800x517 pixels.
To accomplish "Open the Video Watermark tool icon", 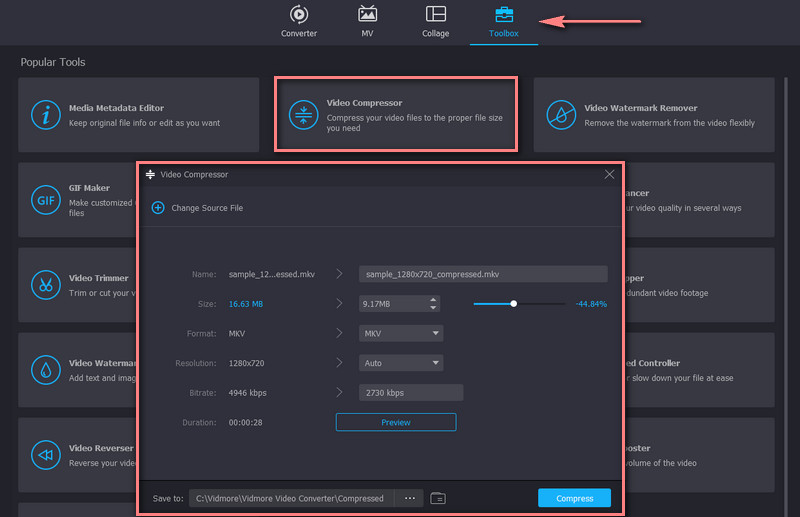I will tap(46, 370).
